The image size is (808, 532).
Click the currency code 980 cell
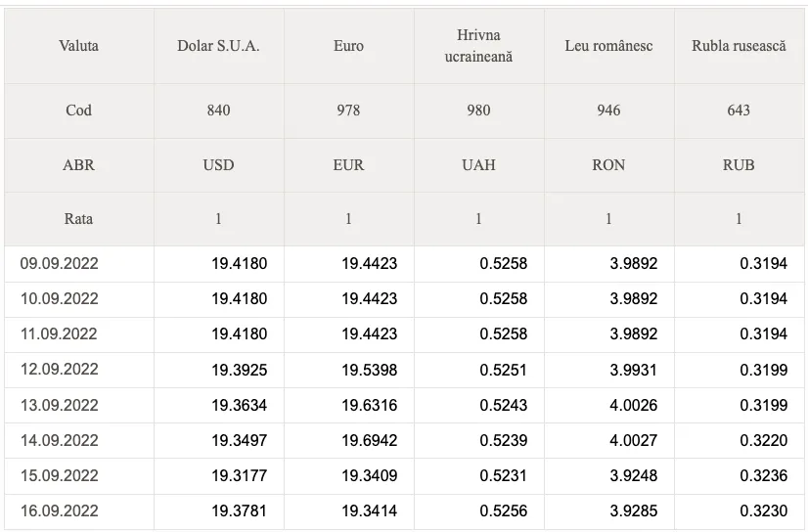pyautogui.click(x=478, y=111)
